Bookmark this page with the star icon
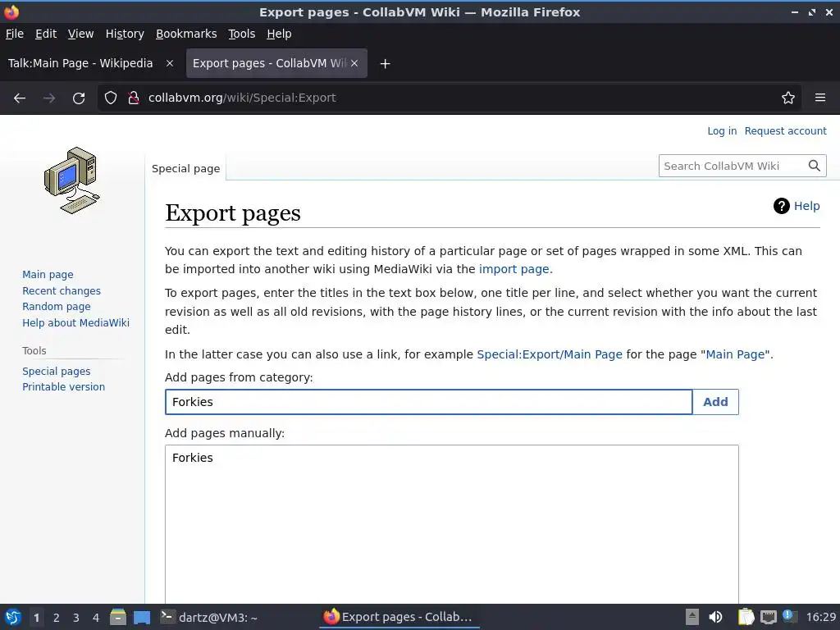Image resolution: width=840 pixels, height=630 pixels. tap(788, 98)
